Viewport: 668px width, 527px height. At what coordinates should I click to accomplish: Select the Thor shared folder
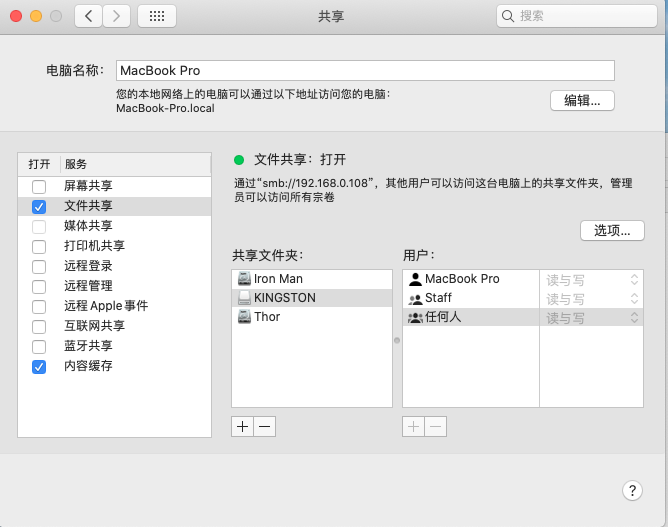(267, 317)
